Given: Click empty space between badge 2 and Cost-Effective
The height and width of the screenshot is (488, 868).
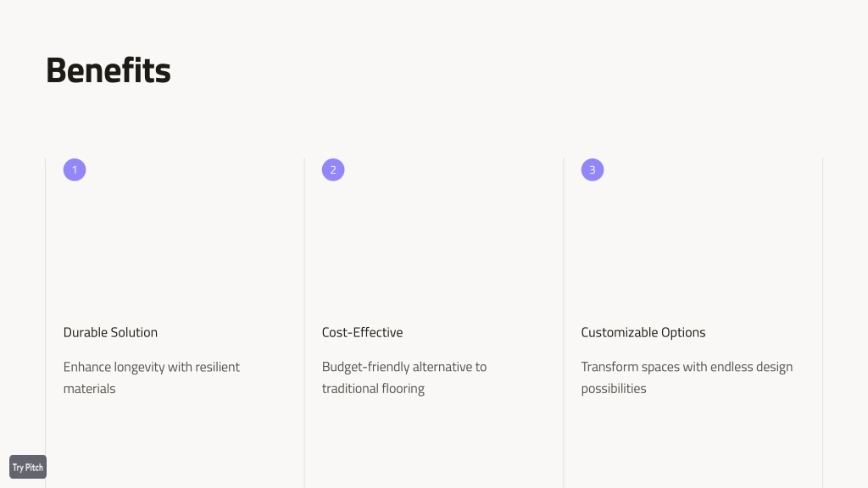Looking at the screenshot, I should coord(433,252).
